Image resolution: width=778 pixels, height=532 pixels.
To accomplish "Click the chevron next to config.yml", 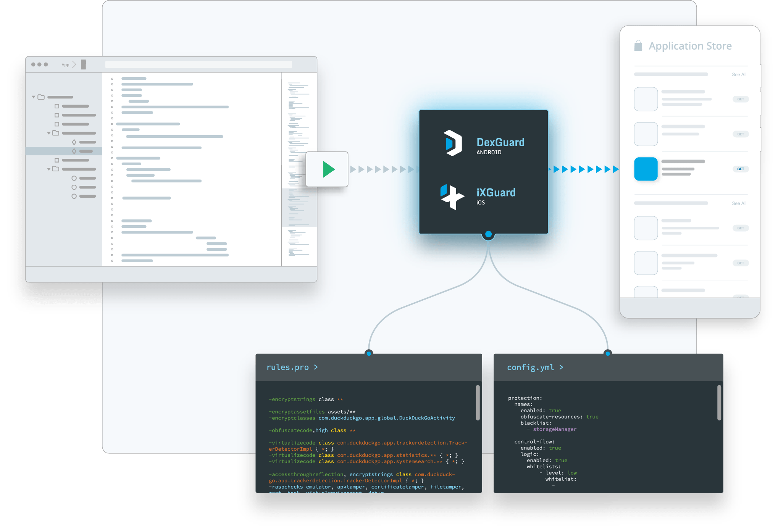I will pyautogui.click(x=561, y=367).
